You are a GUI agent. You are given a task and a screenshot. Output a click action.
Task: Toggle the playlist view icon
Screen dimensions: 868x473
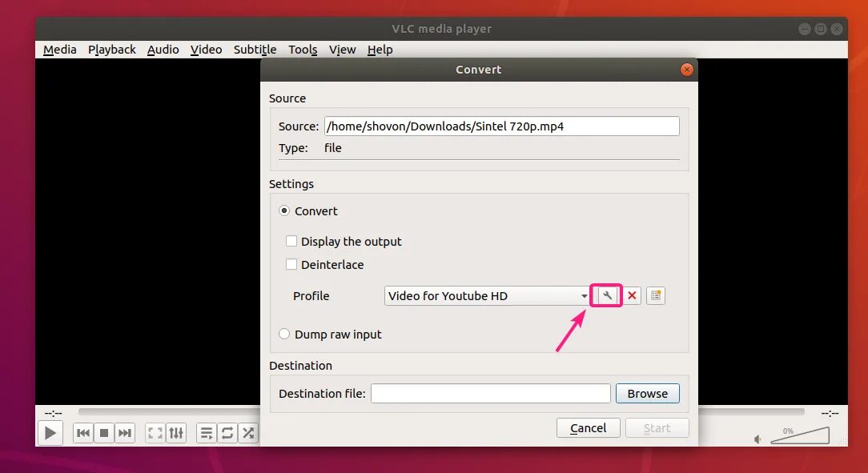pos(207,433)
